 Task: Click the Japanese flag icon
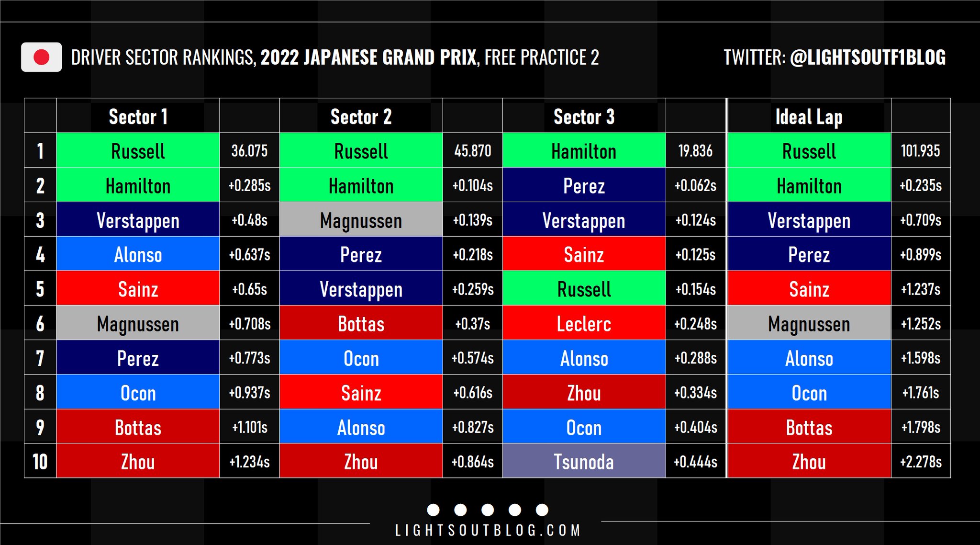(41, 57)
